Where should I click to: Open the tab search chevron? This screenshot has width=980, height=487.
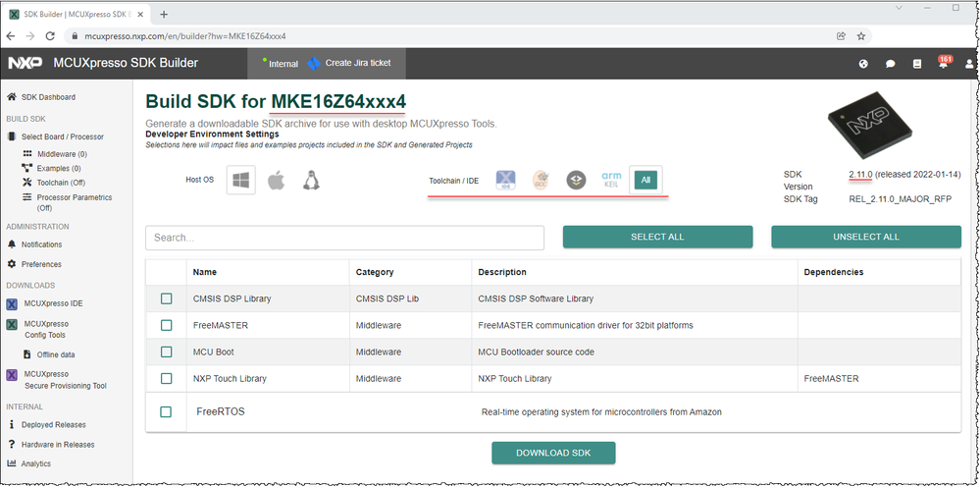point(899,8)
